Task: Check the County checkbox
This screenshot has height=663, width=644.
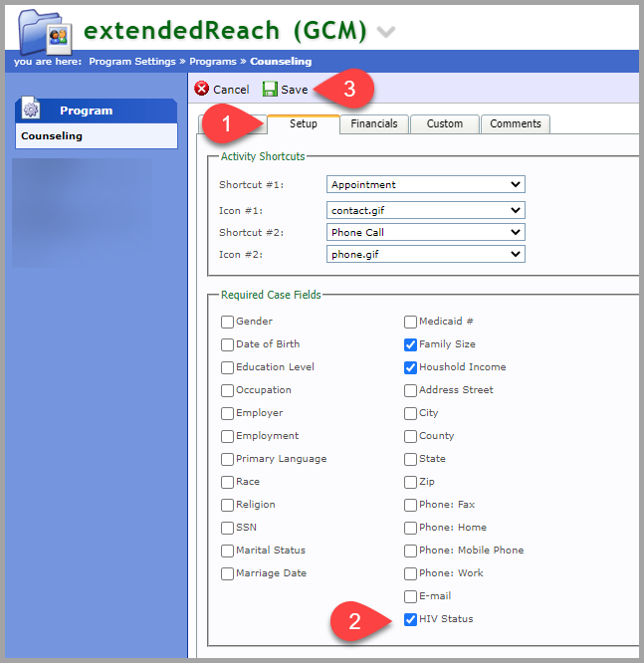Action: (x=410, y=436)
